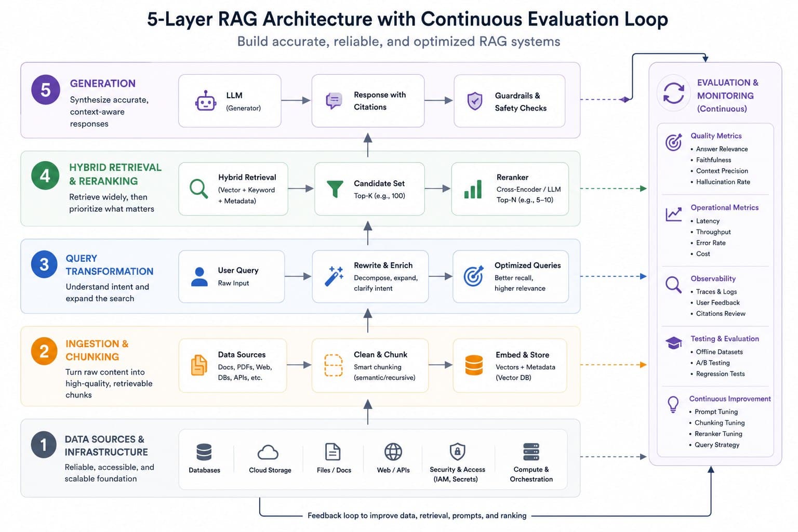Select the DATA SOURCES & INFRASTRUCTURE heading
798x532 pixels.
pos(107,446)
